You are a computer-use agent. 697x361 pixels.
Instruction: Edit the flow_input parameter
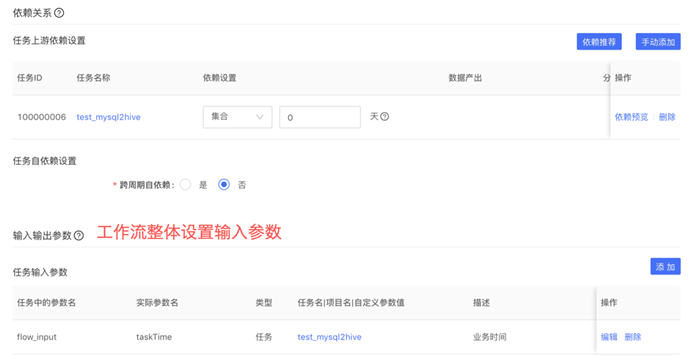click(x=609, y=337)
